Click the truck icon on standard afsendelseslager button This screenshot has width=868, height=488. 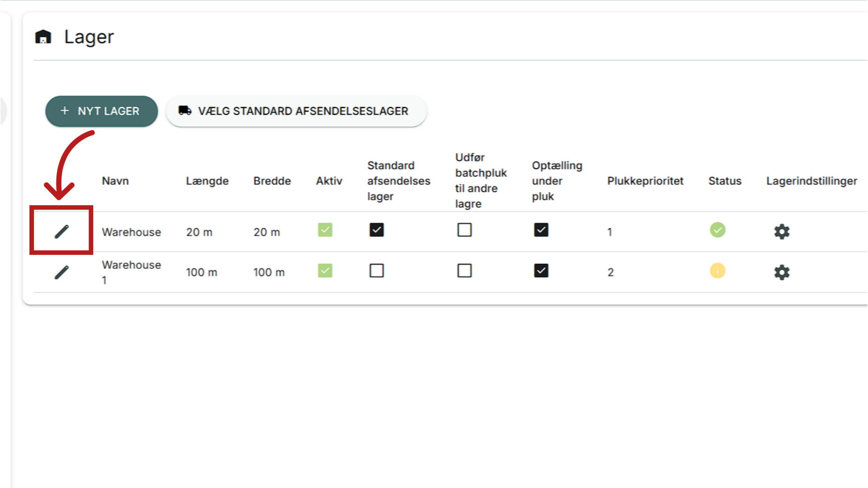[185, 110]
